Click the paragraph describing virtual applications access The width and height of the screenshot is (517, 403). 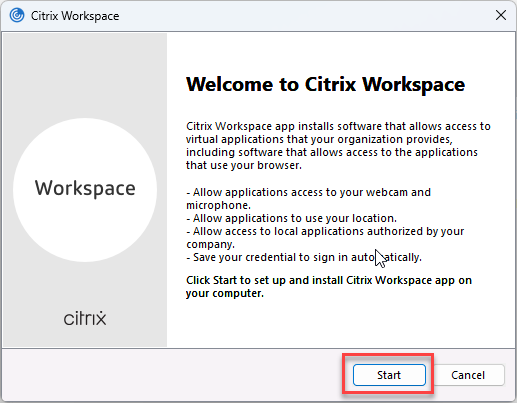pyautogui.click(x=338, y=146)
